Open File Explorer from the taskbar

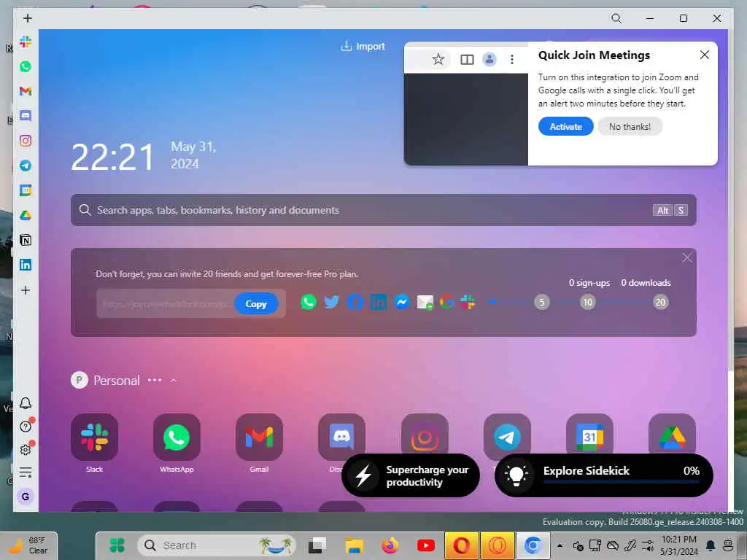point(354,545)
